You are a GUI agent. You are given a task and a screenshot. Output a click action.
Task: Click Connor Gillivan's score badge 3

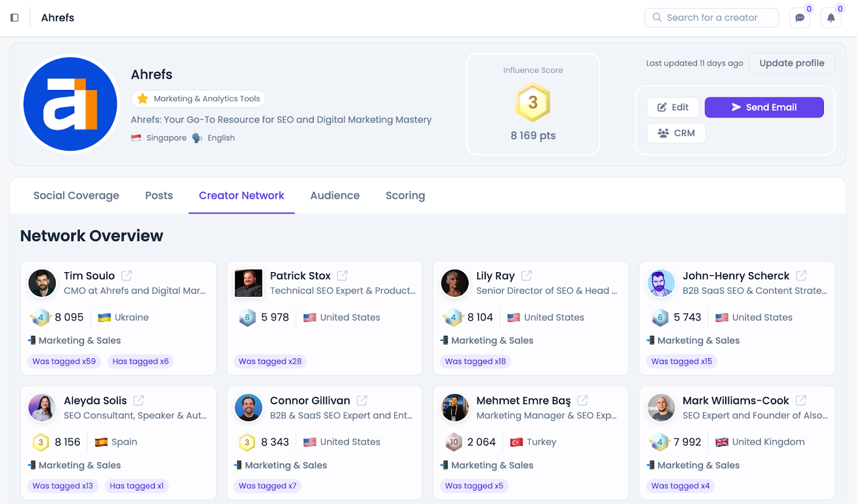click(x=247, y=442)
